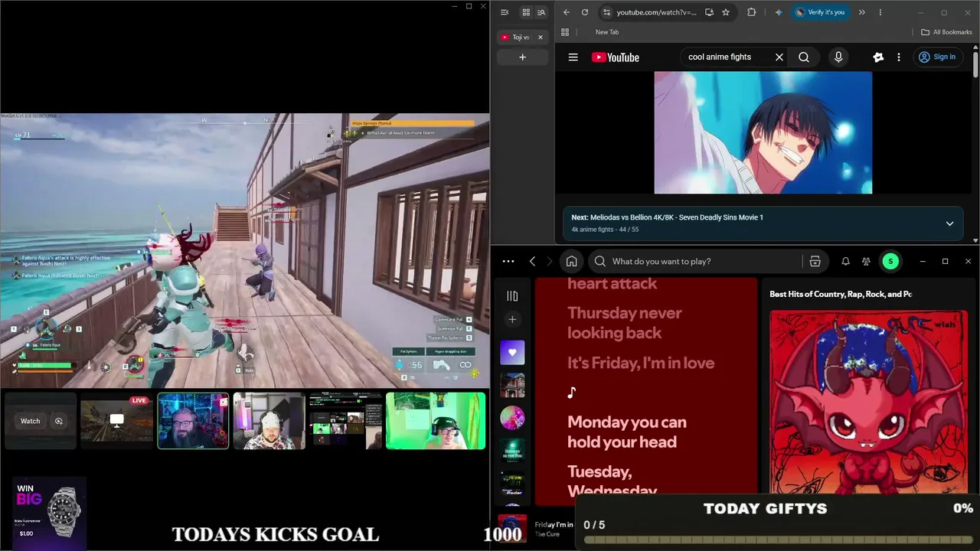Open 'Best Hits of Country, Rap, Rock' title
Screen dimensions: 980x551
(841, 294)
